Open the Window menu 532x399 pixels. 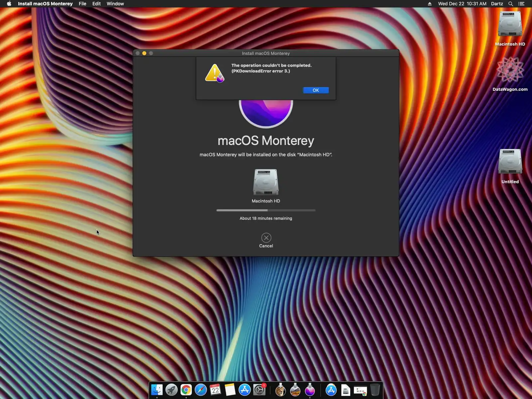coord(115,4)
